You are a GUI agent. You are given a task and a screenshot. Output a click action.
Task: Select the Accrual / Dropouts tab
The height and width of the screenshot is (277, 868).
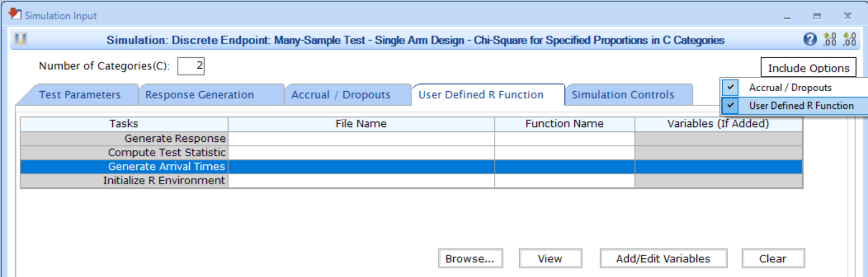(340, 95)
